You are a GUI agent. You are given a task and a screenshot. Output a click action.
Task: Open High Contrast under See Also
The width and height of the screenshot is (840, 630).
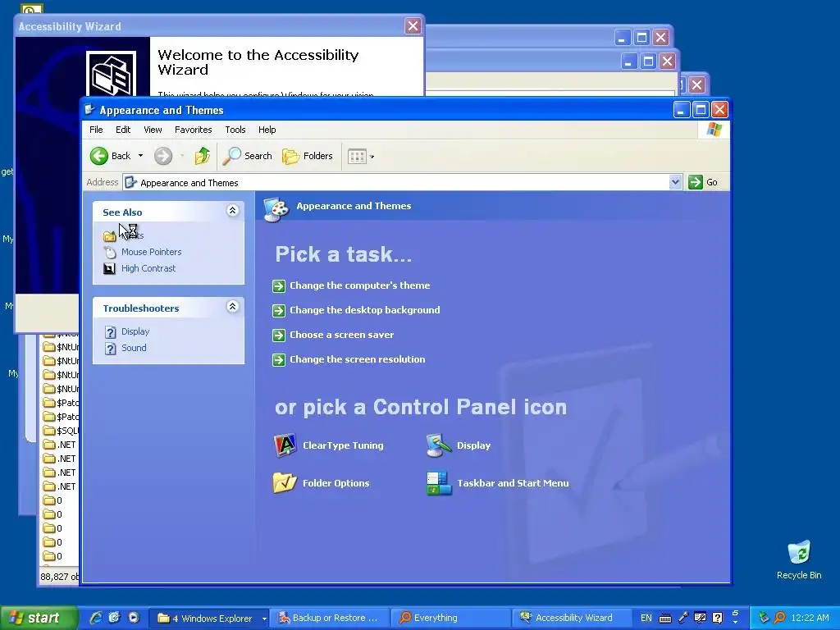(x=148, y=268)
